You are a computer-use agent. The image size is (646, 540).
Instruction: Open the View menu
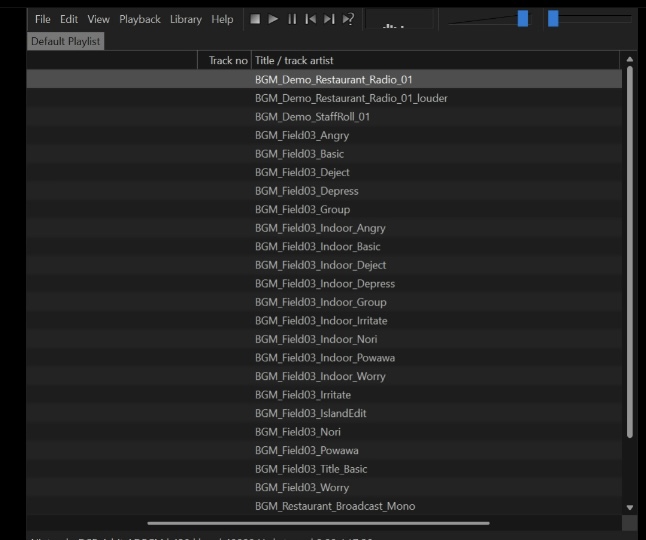click(x=98, y=19)
